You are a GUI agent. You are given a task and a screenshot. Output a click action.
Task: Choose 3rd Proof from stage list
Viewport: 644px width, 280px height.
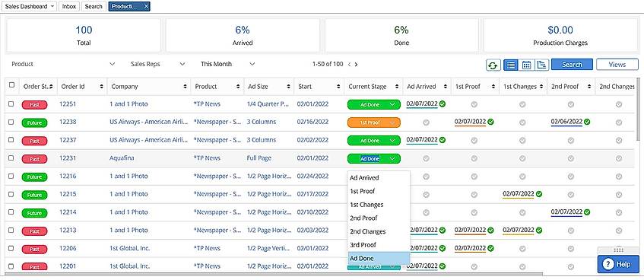pyautogui.click(x=379, y=245)
